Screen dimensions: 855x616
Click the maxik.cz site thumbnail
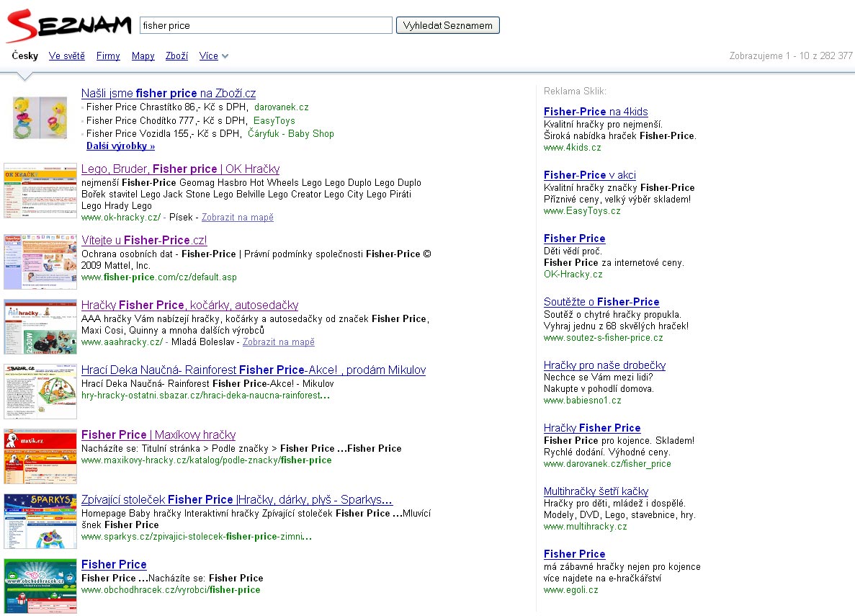(40, 457)
